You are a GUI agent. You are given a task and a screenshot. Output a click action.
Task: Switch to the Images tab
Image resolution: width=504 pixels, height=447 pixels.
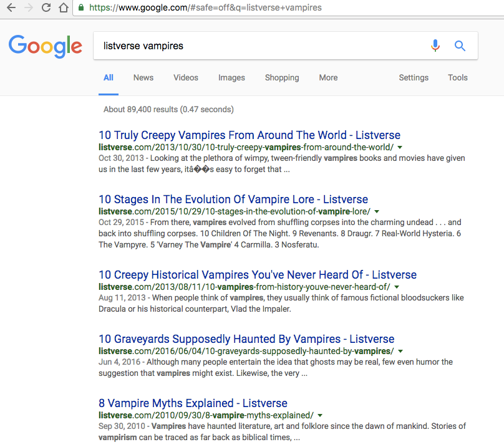(231, 77)
